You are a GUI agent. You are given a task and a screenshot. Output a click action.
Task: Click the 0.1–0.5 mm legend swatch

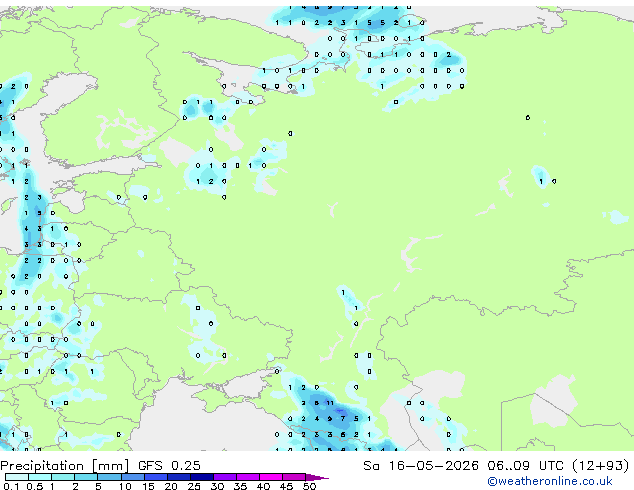[x=17, y=477]
